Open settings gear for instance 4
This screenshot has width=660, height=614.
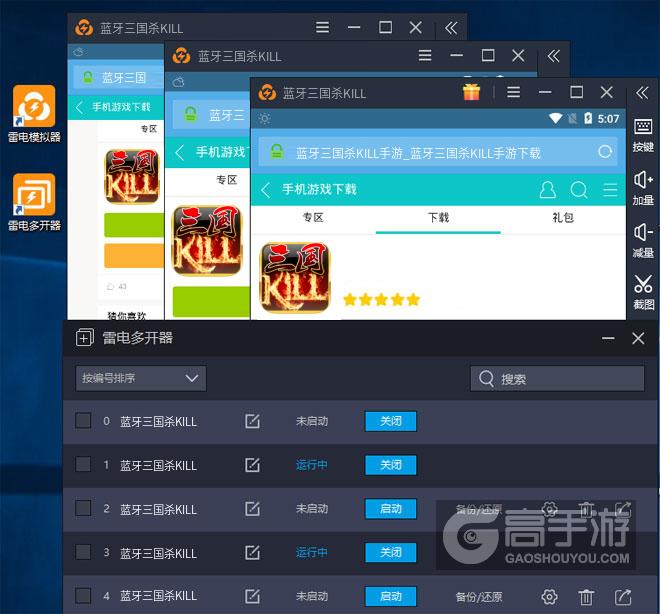pyautogui.click(x=549, y=596)
